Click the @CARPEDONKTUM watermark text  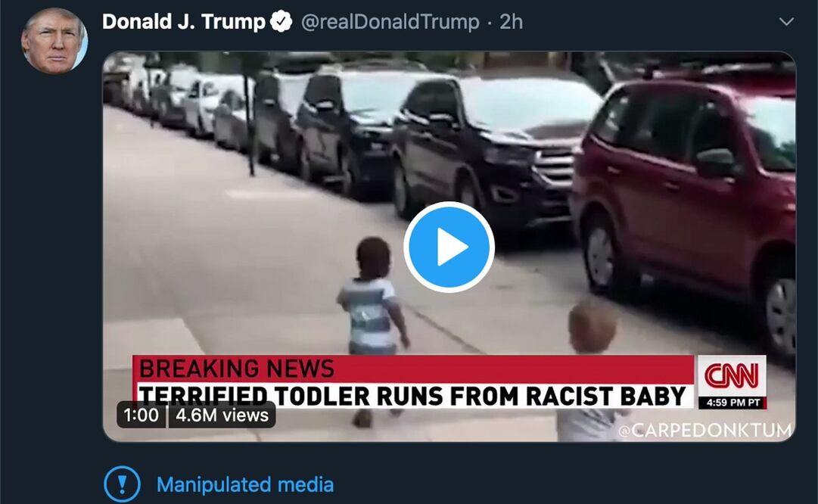[704, 431]
